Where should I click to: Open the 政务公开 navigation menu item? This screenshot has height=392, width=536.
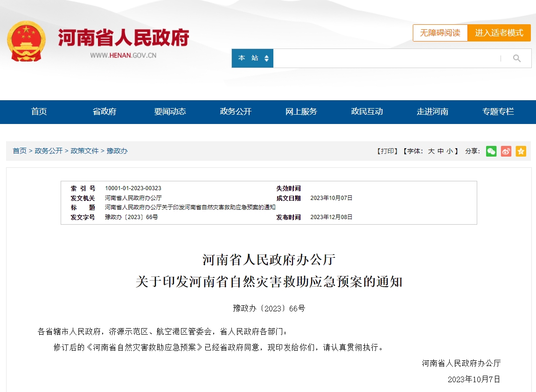coord(236,111)
